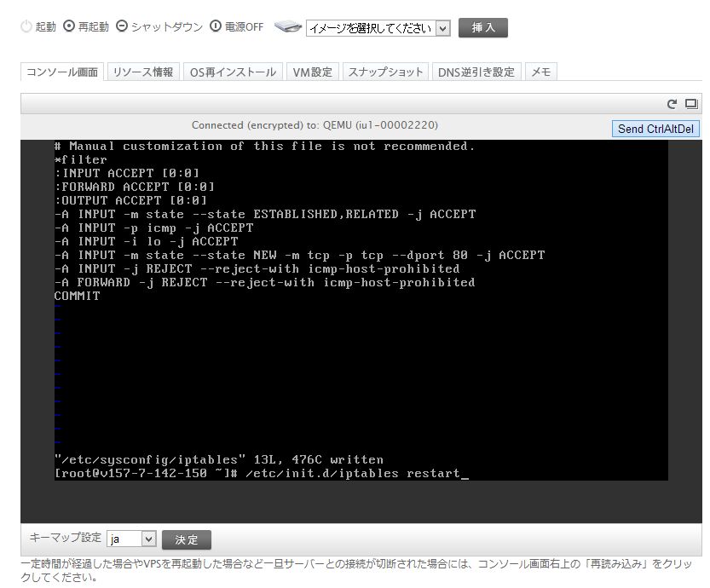This screenshot has width=710, height=588.
Task: Click the FORWARD REJECT icmp-host-prohibited line
Action: (265, 282)
